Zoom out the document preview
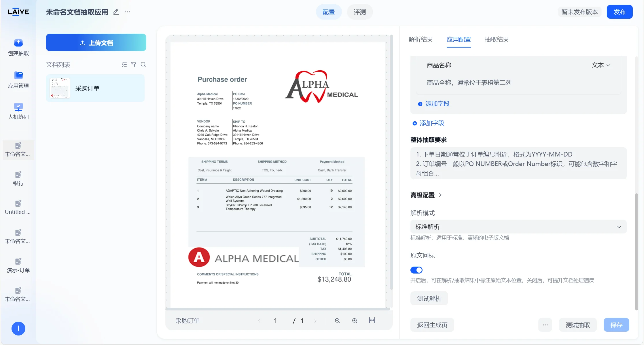Screen dimensions: 644x345 point(337,321)
